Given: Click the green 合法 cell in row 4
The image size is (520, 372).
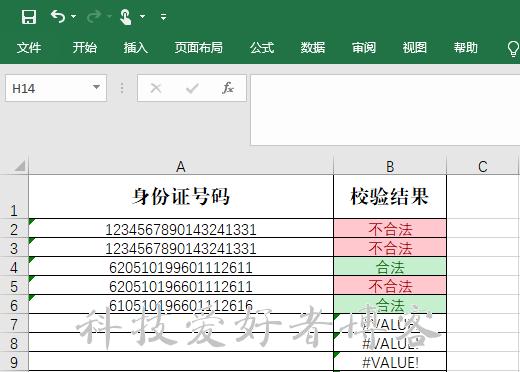Looking at the screenshot, I should pyautogui.click(x=390, y=267).
